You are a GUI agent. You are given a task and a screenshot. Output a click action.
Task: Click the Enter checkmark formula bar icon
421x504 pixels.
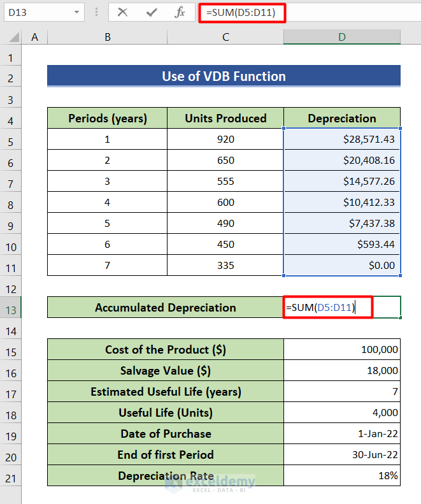click(x=152, y=12)
